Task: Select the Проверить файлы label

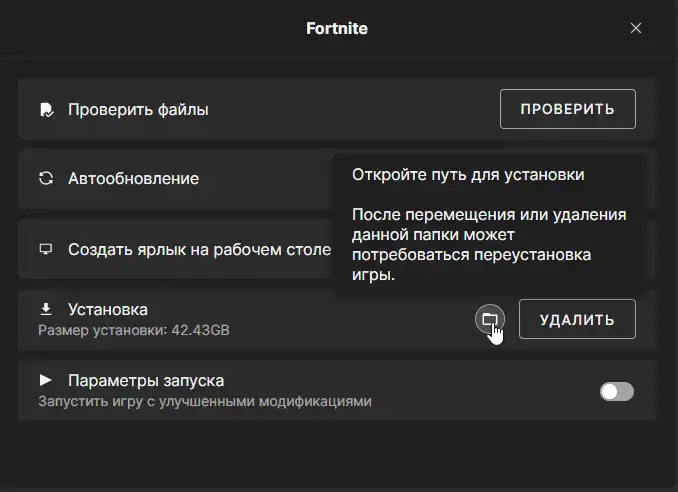Action: point(138,110)
